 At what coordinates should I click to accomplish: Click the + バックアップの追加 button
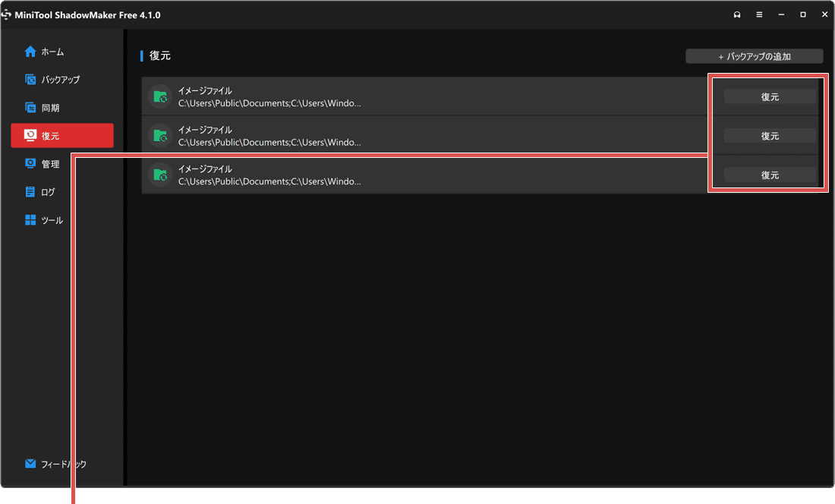tap(754, 55)
